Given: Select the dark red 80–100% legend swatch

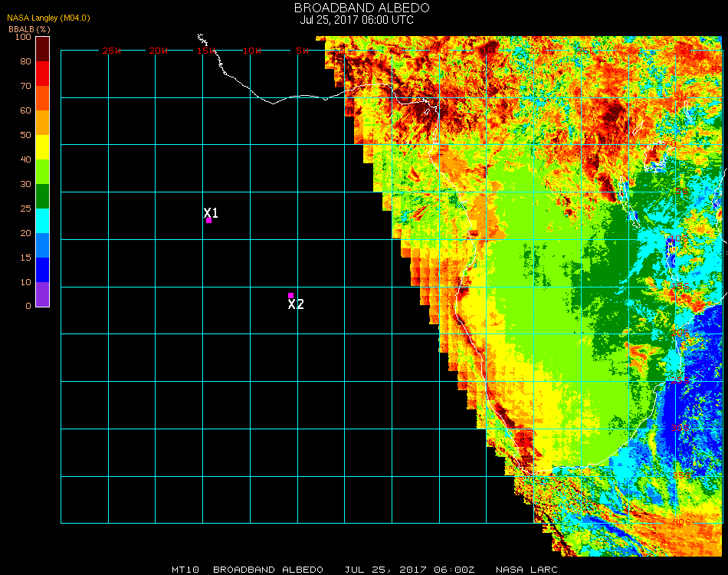Looking at the screenshot, I should tap(43, 48).
